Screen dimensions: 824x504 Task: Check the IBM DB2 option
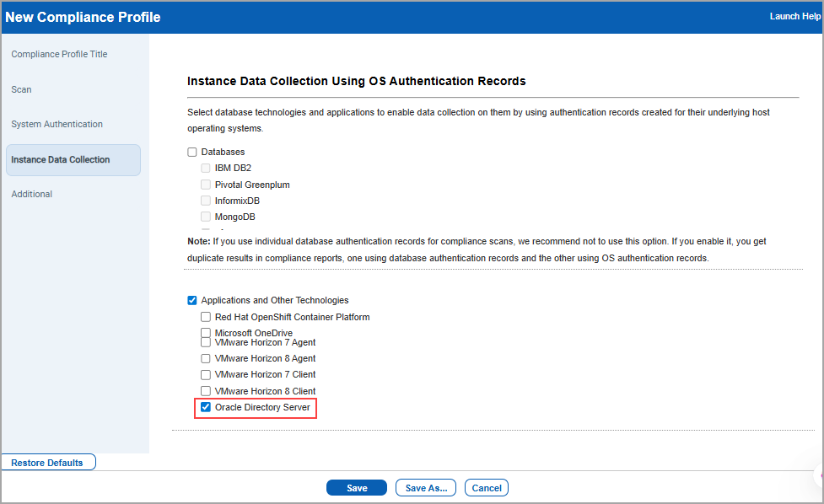tap(205, 168)
